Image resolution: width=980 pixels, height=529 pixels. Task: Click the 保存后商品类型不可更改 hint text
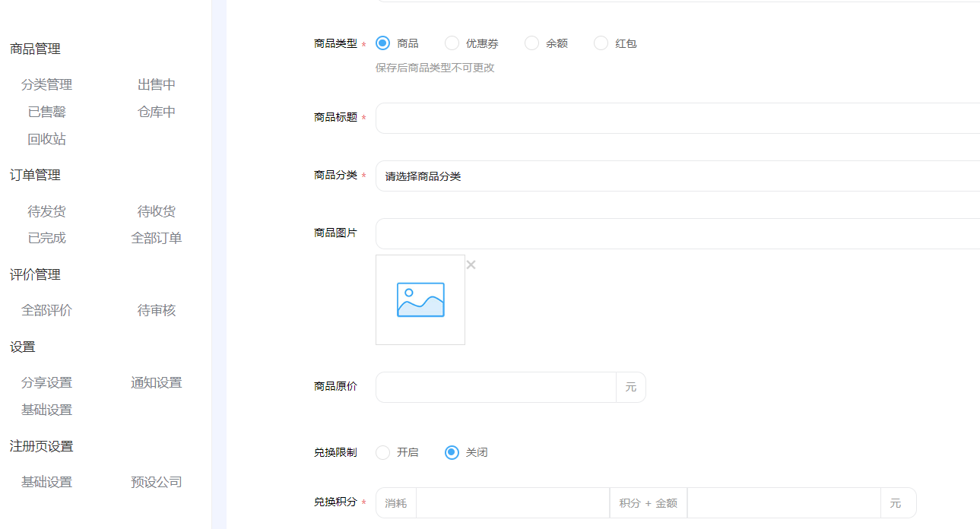(435, 68)
